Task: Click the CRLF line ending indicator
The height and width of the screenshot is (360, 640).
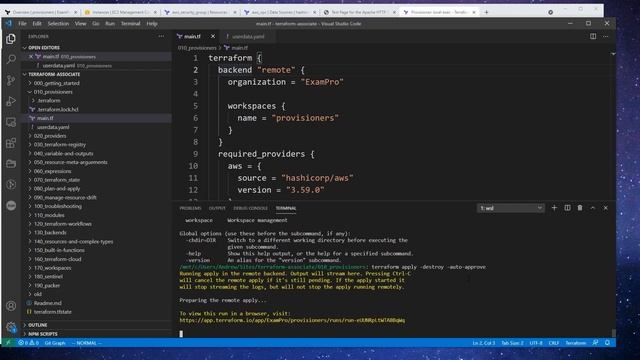Action: pyautogui.click(x=553, y=343)
